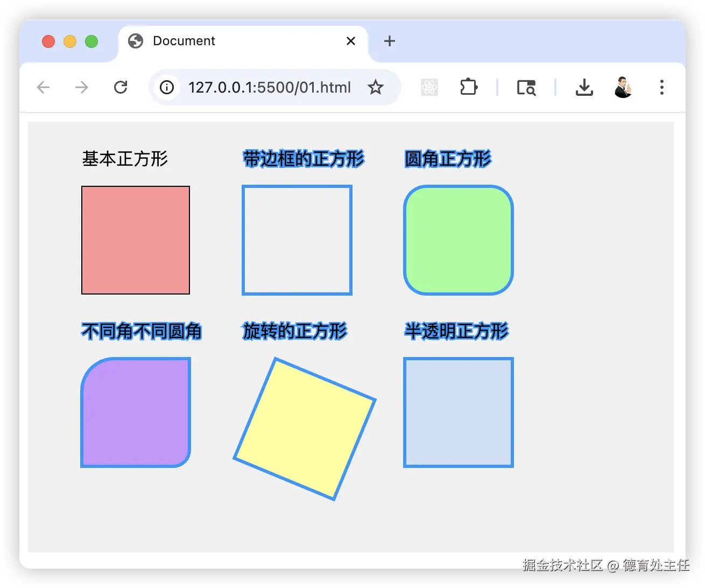Click the '基本正方形' heading
The width and height of the screenshot is (705, 588).
[125, 159]
